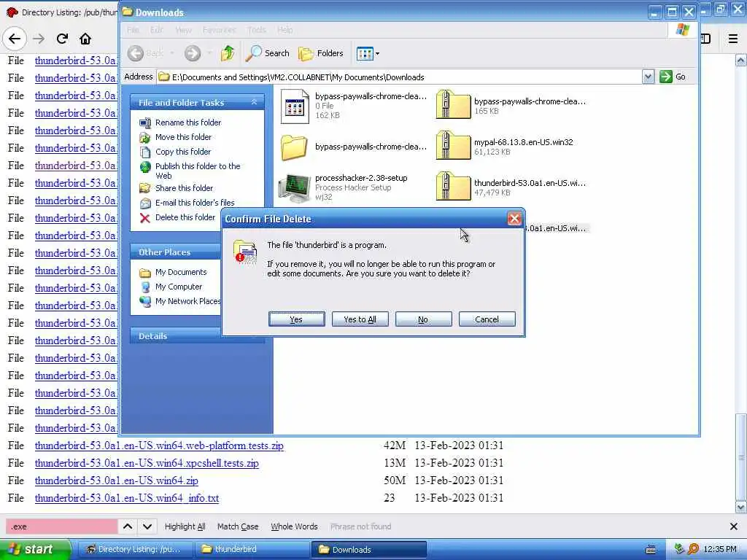Click the Downloads taskbar button
The image size is (747, 560).
click(368, 549)
